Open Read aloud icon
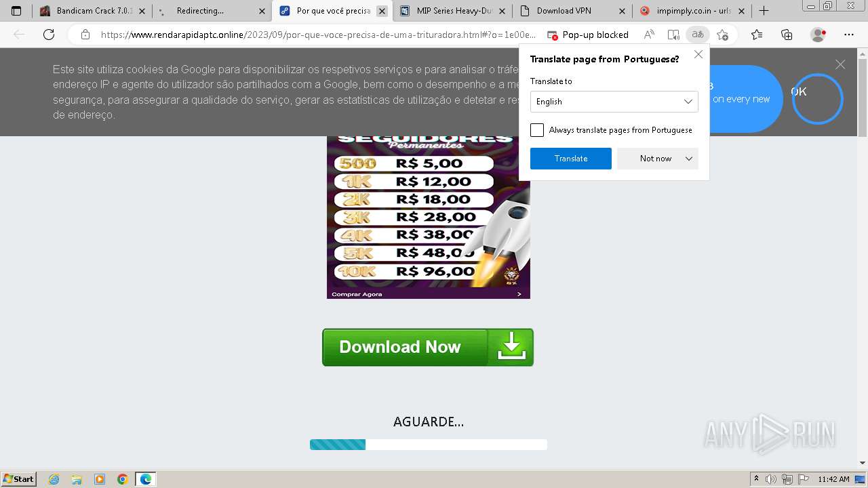The height and width of the screenshot is (488, 868). [x=649, y=35]
